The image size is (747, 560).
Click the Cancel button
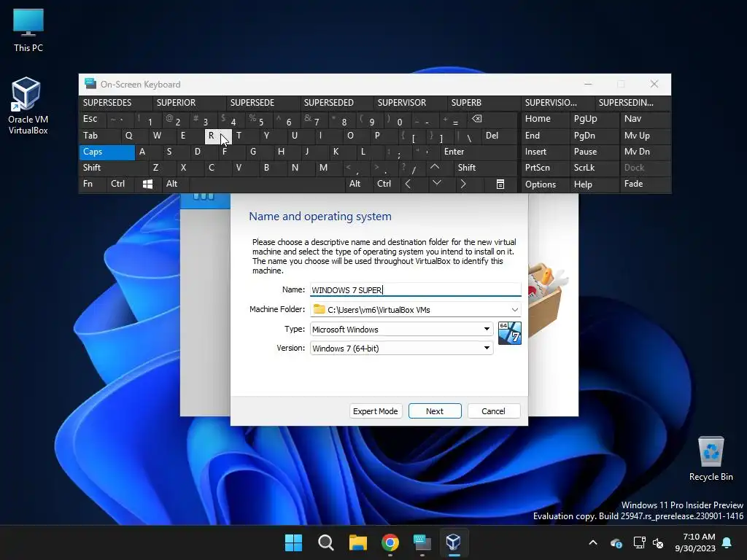click(494, 411)
